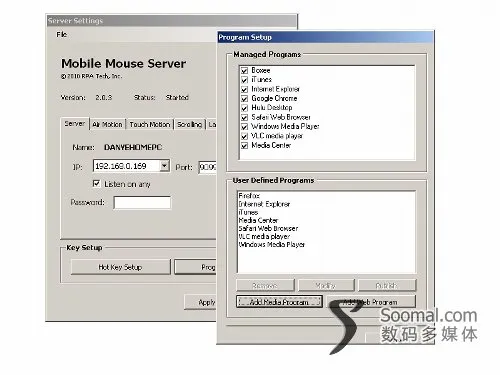Focus the Password input field
Screen dimensions: 500x375
point(142,203)
